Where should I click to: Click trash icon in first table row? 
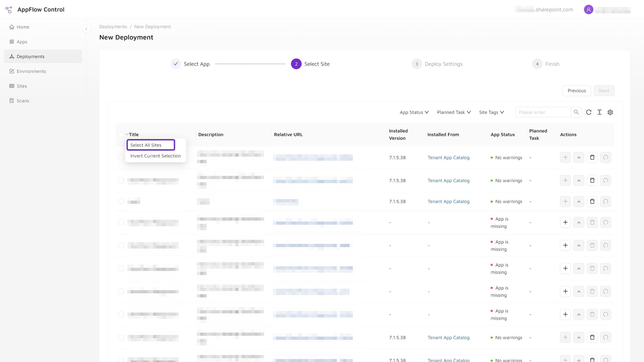pyautogui.click(x=592, y=158)
